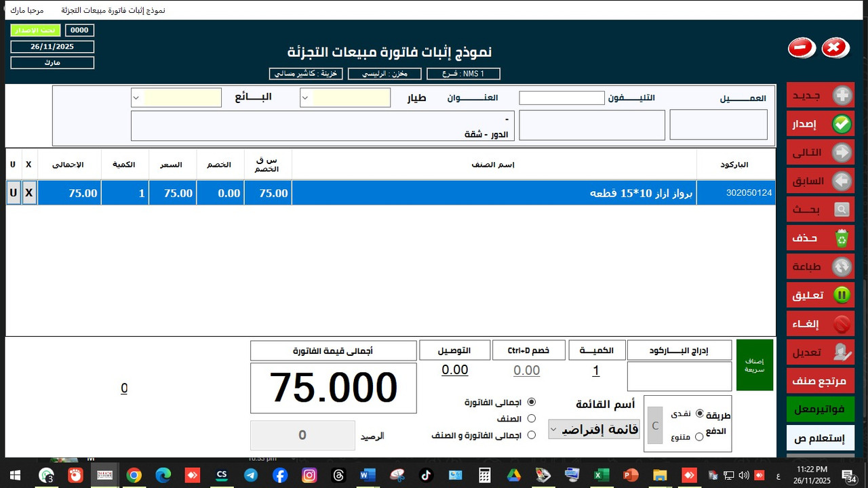Click the مخزن : الرئيسي box
The image size is (868, 488).
(384, 74)
